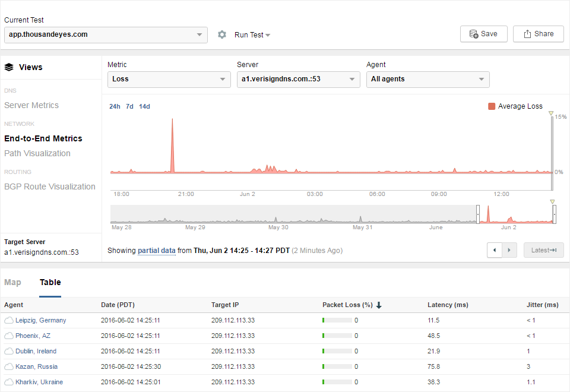Open Path Visualization view
This screenshot has width=570, height=392.
click(37, 153)
